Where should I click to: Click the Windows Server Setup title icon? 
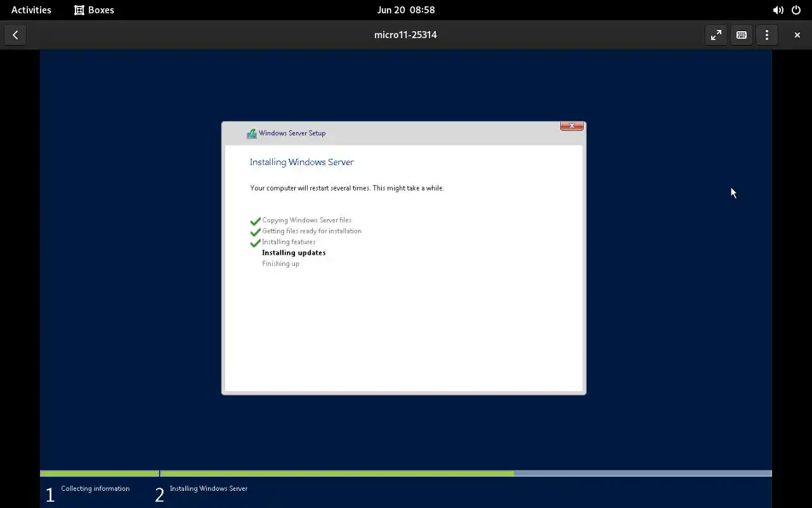point(251,133)
